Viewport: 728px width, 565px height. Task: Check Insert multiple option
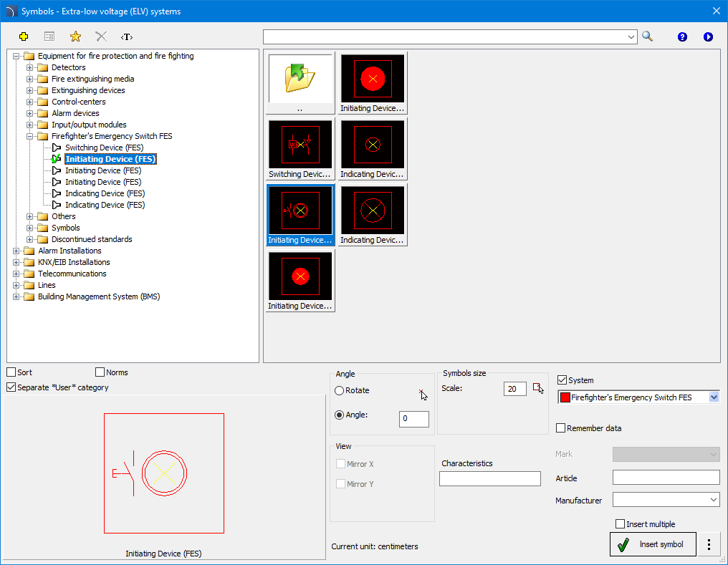[620, 523]
